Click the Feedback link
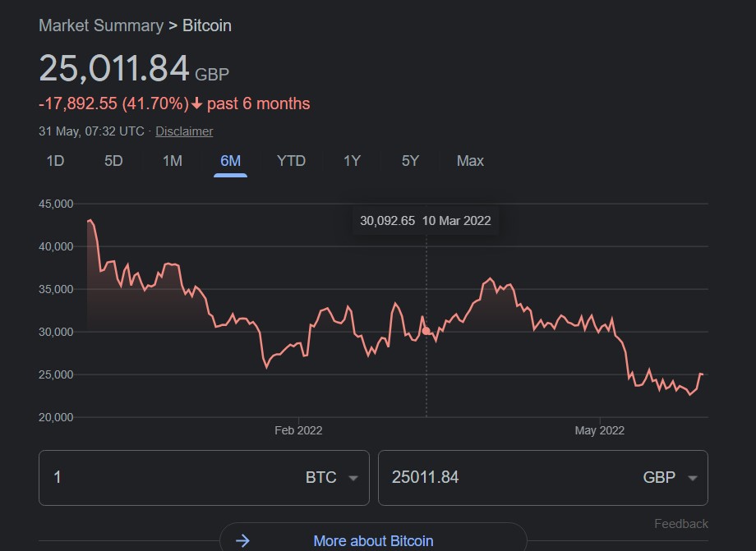The height and width of the screenshot is (551, 756). pyautogui.click(x=680, y=524)
